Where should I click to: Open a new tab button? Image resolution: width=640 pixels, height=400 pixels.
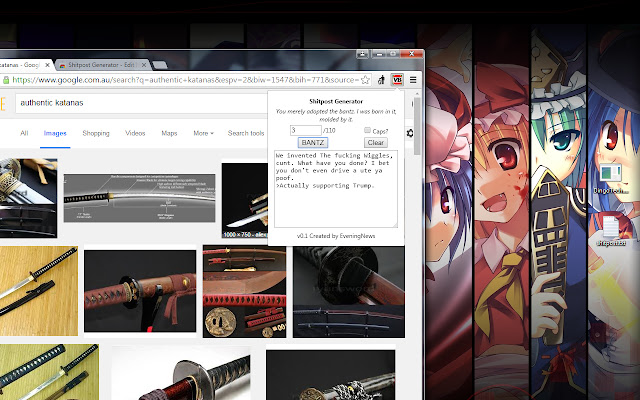[160, 65]
